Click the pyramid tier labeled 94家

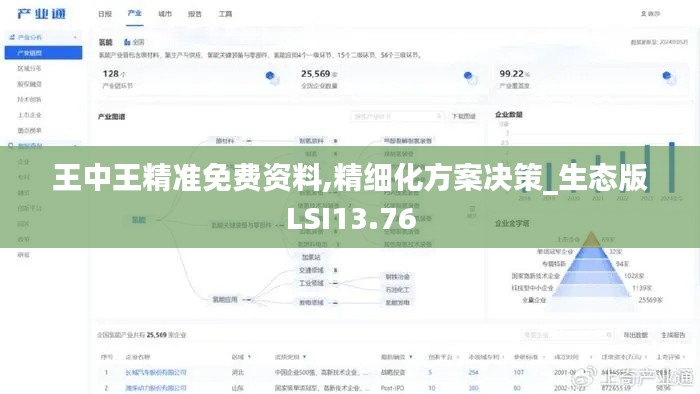click(x=591, y=264)
